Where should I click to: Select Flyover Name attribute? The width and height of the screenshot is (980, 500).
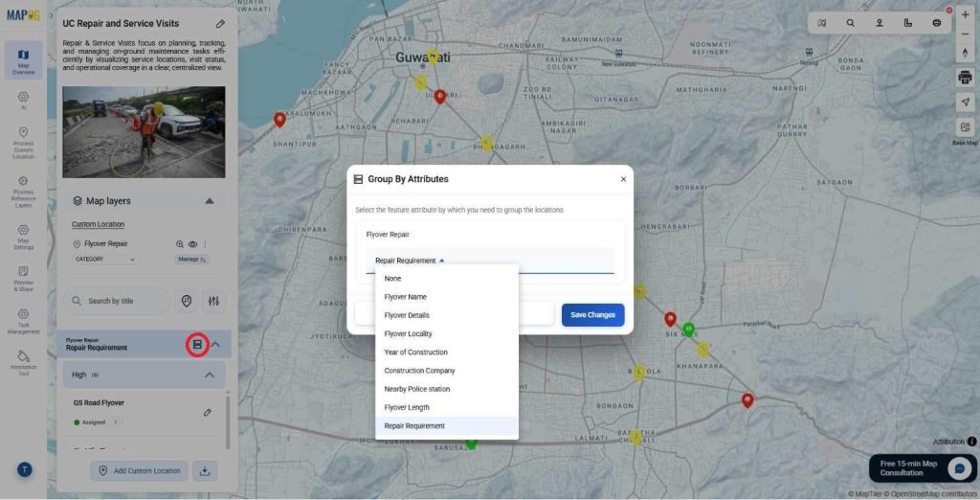coord(447,297)
